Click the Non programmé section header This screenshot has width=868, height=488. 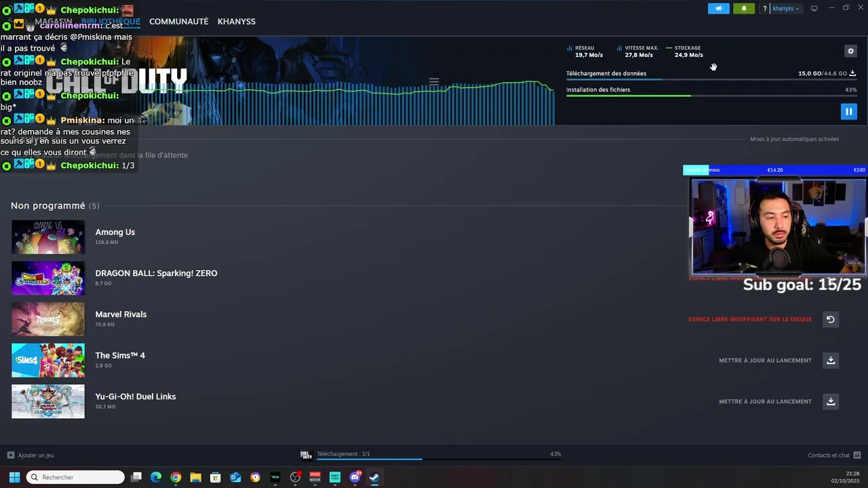[55, 205]
